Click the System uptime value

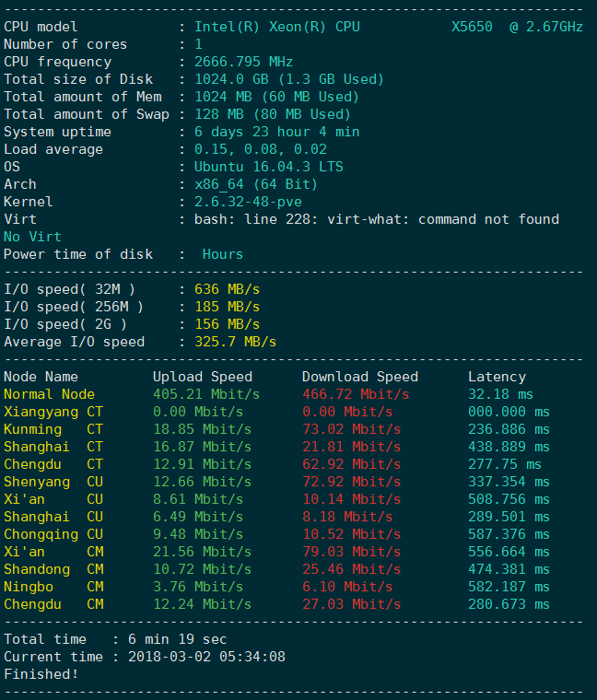tap(276, 132)
